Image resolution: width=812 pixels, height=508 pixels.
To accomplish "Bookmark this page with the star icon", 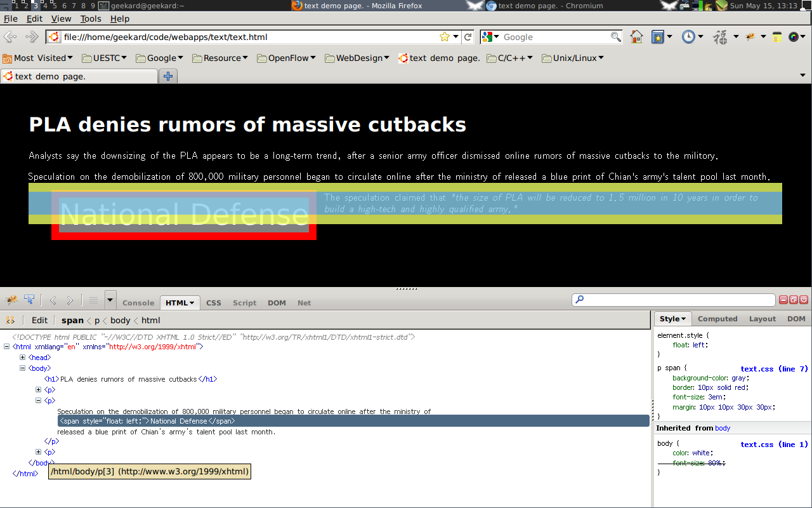I will [x=445, y=37].
